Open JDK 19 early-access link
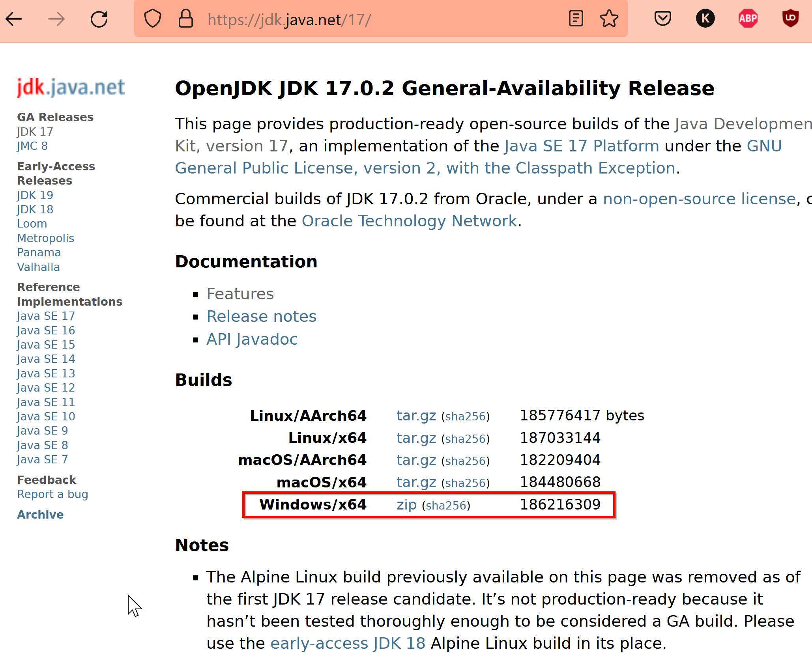Viewport: 812px width, 657px height. [x=35, y=195]
